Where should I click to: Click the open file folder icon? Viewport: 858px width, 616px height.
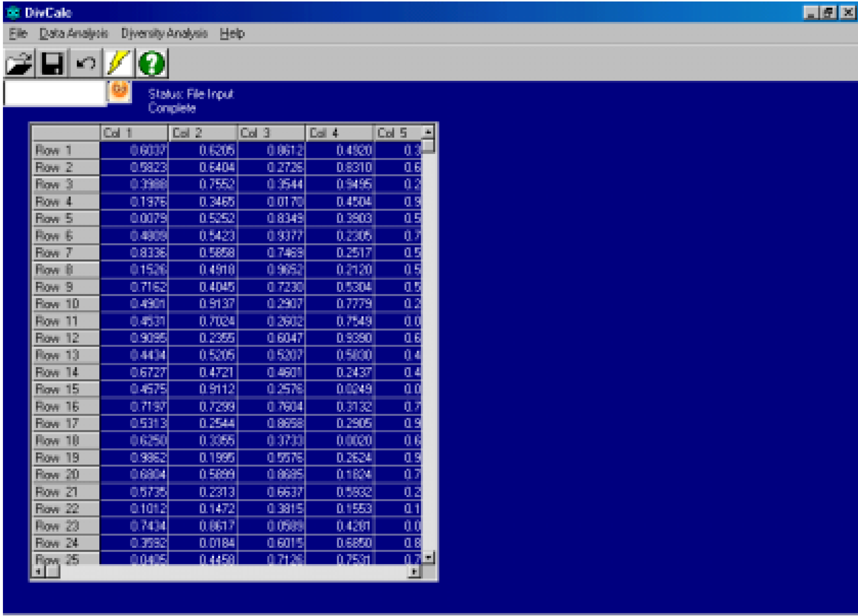(x=19, y=63)
